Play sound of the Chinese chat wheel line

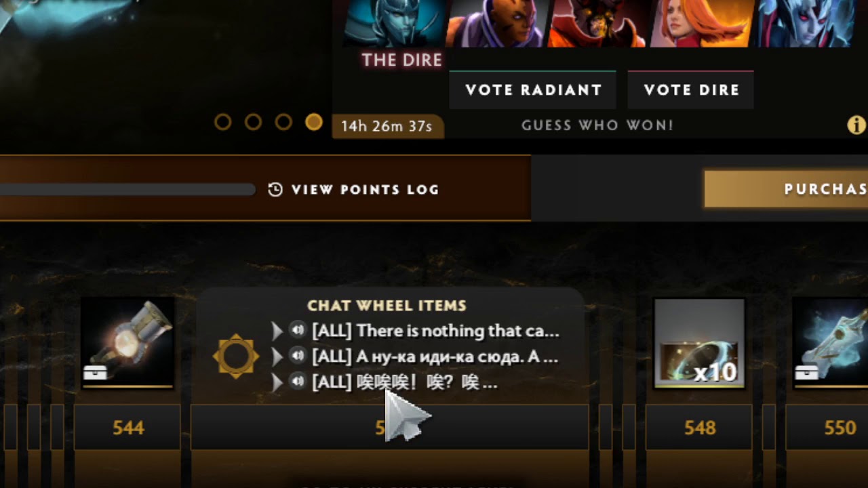(297, 382)
